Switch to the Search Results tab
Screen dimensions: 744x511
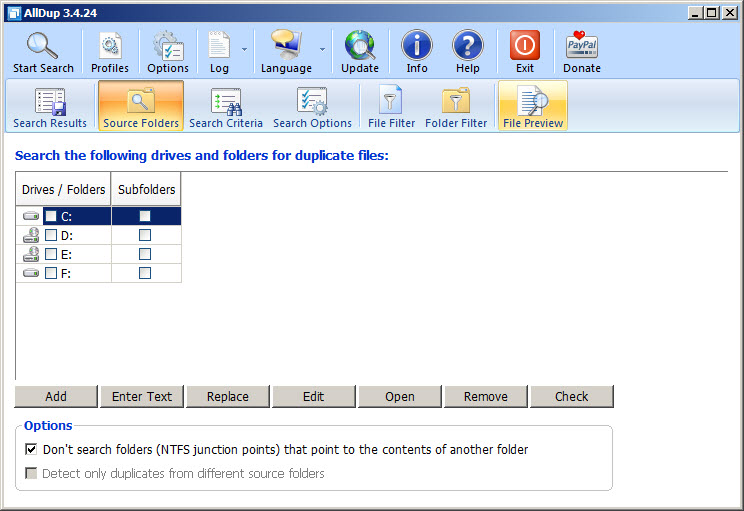click(x=50, y=106)
